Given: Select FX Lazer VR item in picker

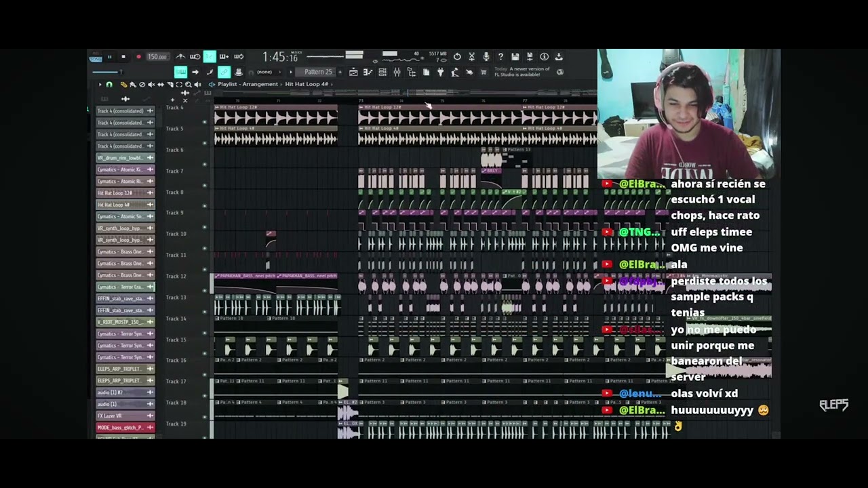Looking at the screenshot, I should [x=125, y=415].
